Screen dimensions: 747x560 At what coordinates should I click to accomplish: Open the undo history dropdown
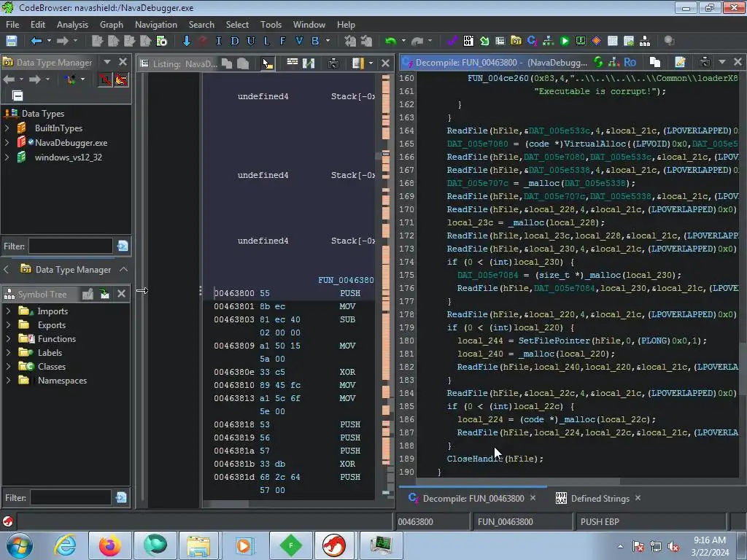403,41
